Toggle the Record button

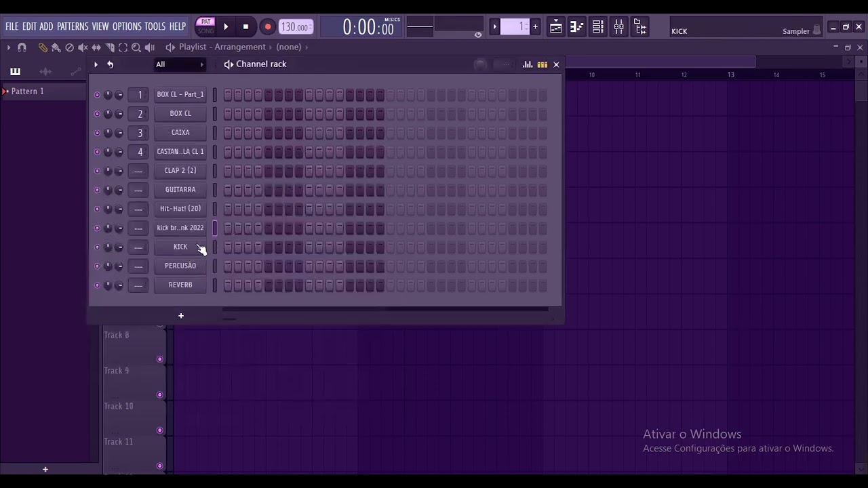[268, 27]
